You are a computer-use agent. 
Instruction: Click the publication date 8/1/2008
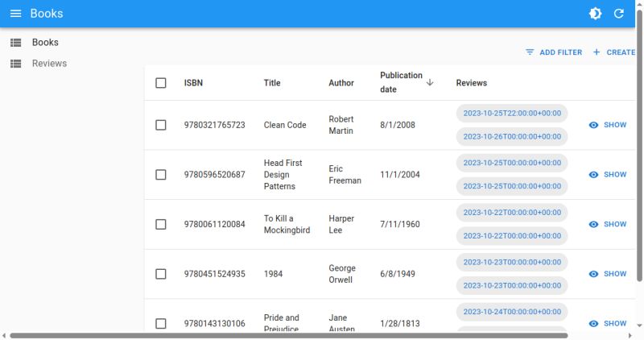[398, 125]
